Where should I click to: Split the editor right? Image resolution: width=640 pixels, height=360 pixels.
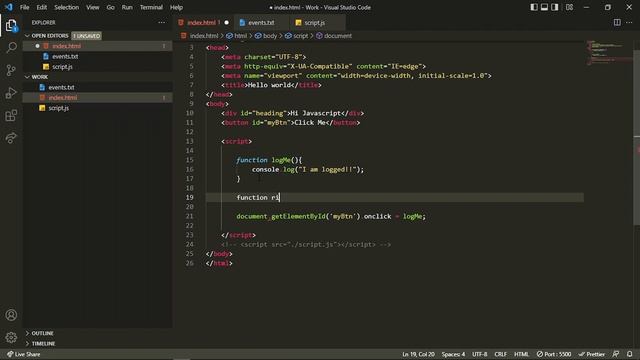click(617, 22)
